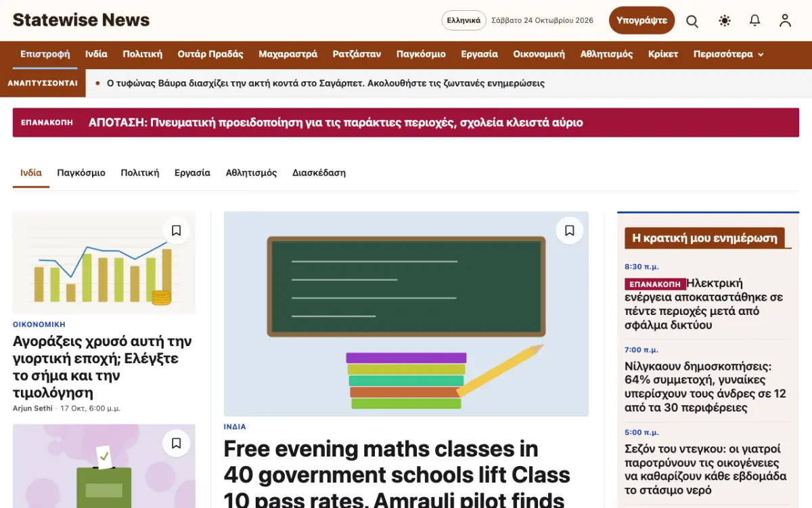Switch to the Εργασία content tab

point(193,173)
